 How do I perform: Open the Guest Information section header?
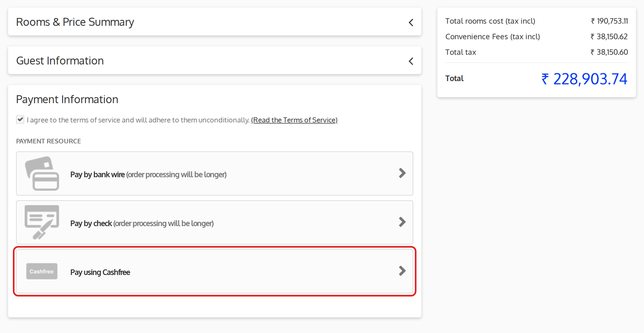click(214, 60)
